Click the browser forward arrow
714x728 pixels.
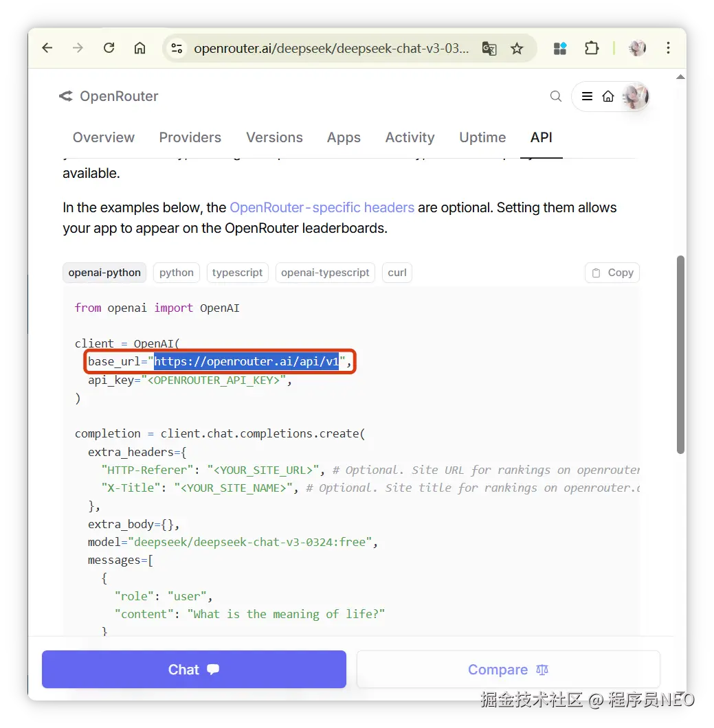(x=78, y=48)
